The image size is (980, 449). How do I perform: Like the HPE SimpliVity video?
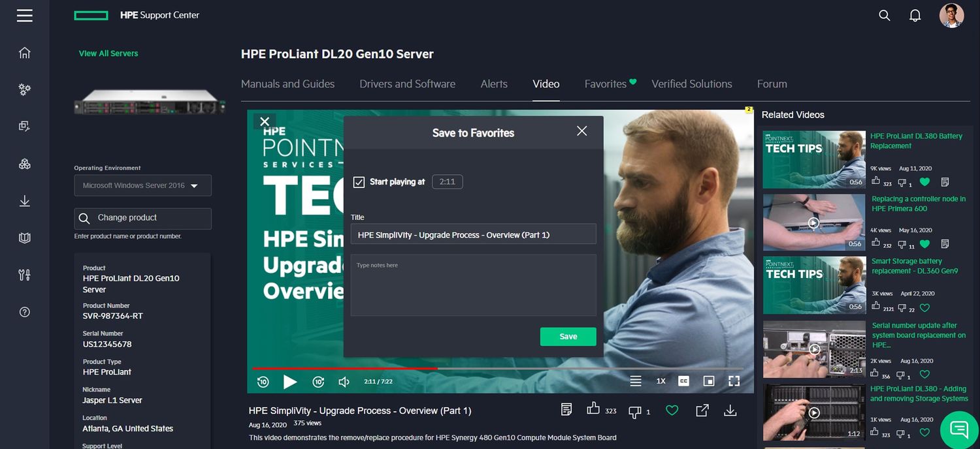pyautogui.click(x=593, y=409)
